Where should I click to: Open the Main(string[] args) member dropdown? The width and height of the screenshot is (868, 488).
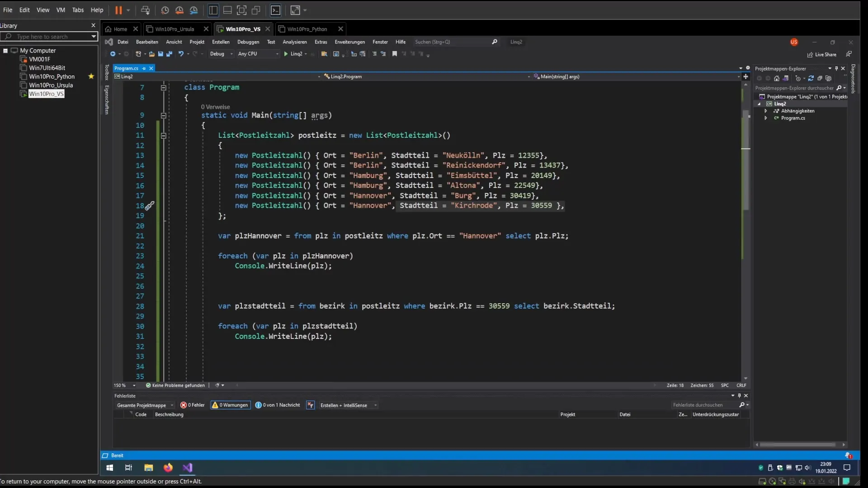(637, 77)
